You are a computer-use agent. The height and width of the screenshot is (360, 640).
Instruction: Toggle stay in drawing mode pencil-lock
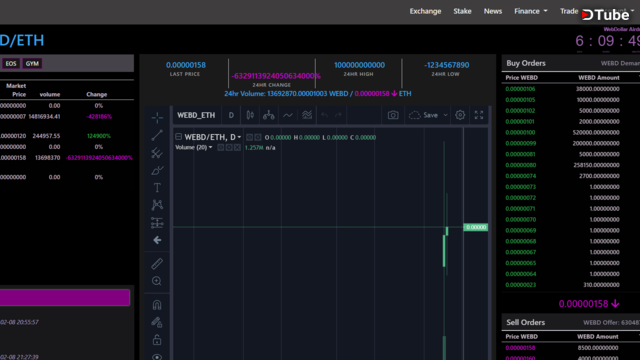point(157,322)
